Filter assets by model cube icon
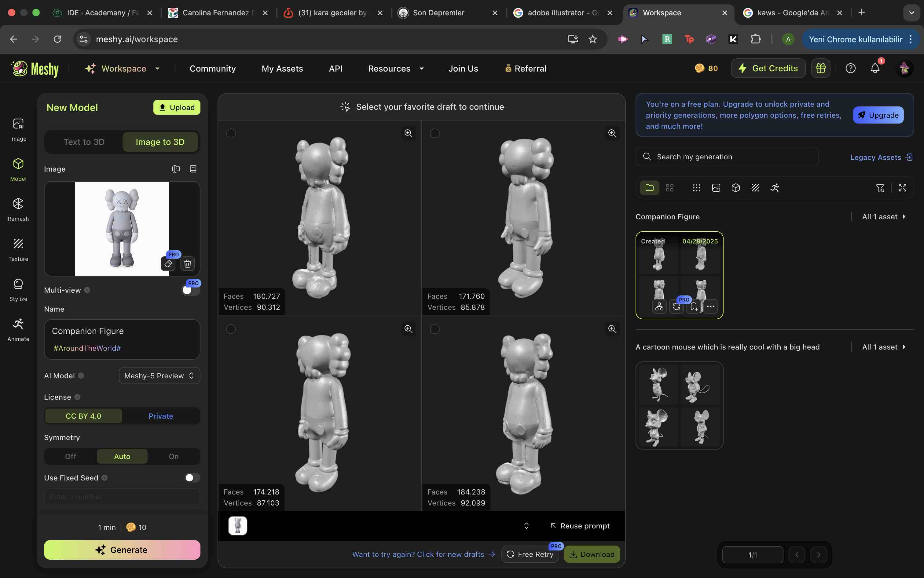 click(x=736, y=188)
